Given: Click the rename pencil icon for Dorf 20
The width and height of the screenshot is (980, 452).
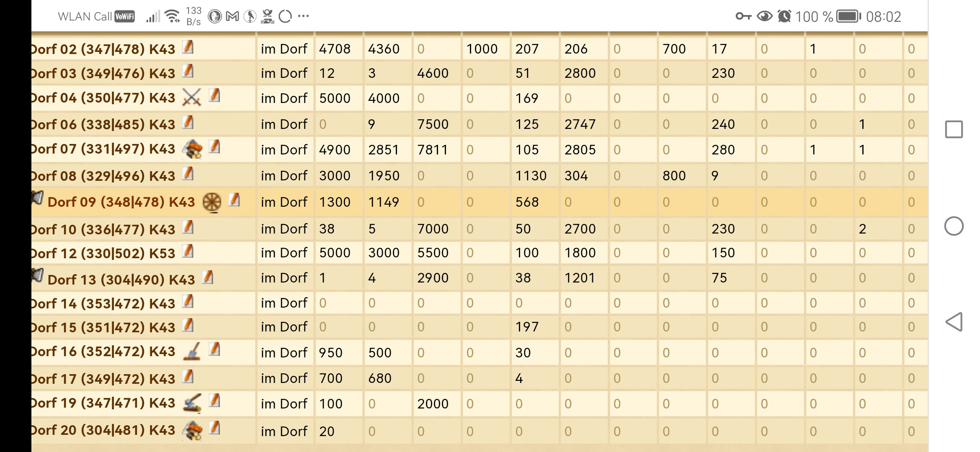Looking at the screenshot, I should (x=214, y=428).
